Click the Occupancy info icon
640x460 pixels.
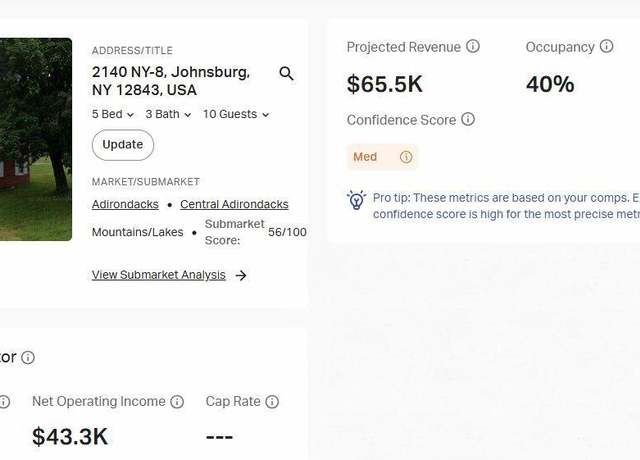[606, 46]
